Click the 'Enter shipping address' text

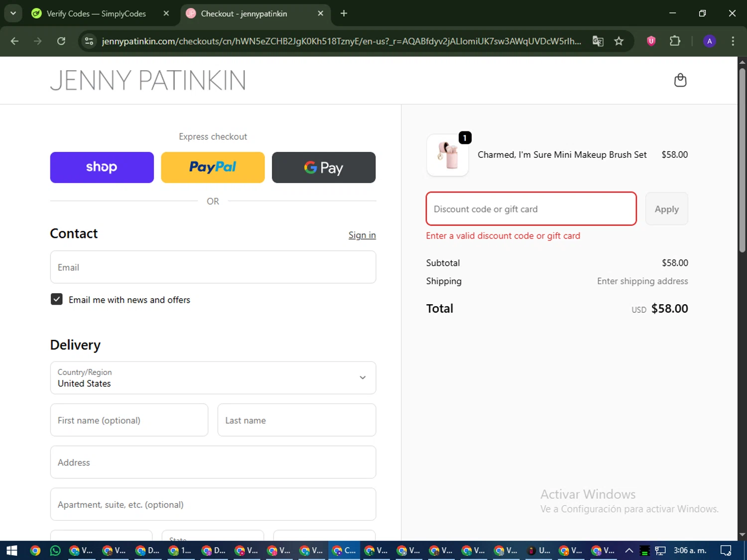pyautogui.click(x=642, y=281)
